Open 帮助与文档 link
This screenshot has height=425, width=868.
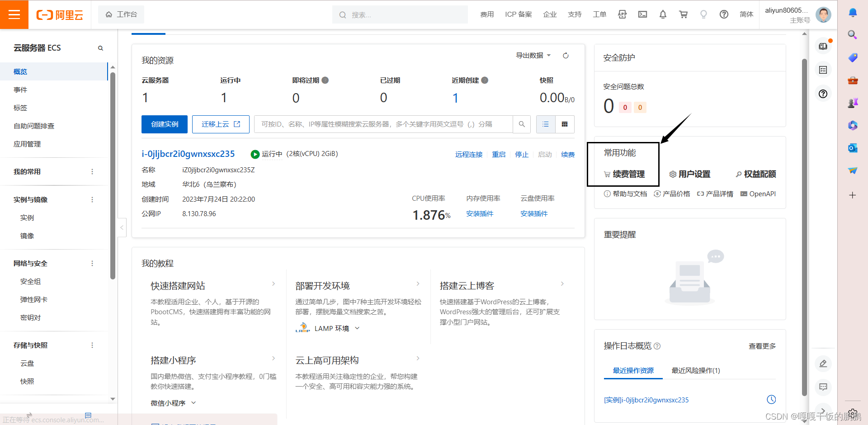626,194
